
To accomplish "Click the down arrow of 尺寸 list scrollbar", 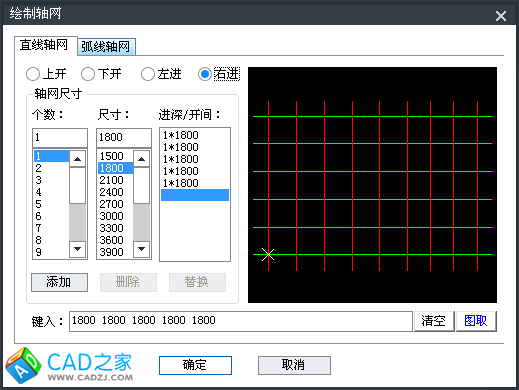I will (141, 249).
